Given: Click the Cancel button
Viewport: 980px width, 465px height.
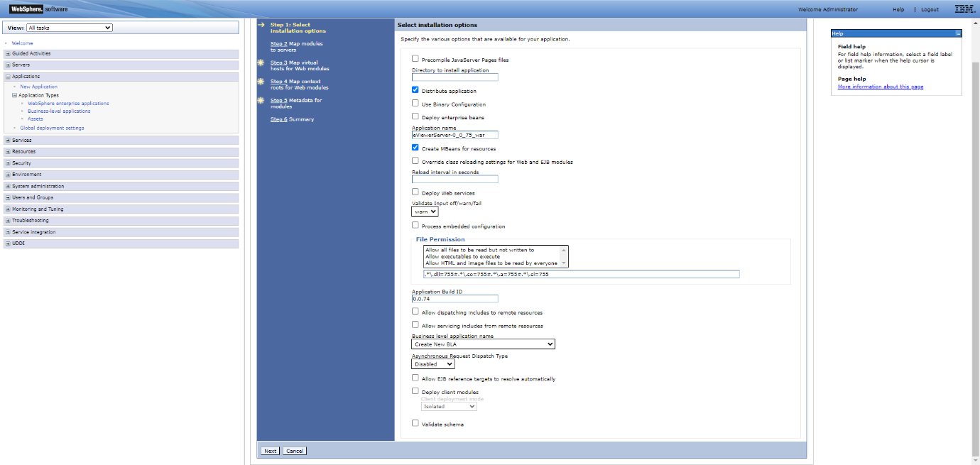Looking at the screenshot, I should click(x=293, y=450).
